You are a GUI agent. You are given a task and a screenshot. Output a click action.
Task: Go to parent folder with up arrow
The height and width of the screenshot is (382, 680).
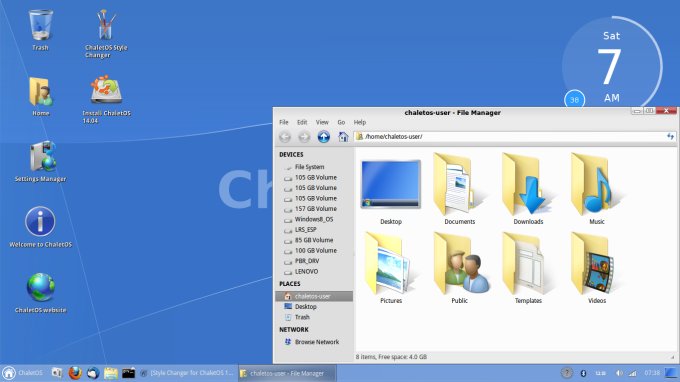point(324,137)
